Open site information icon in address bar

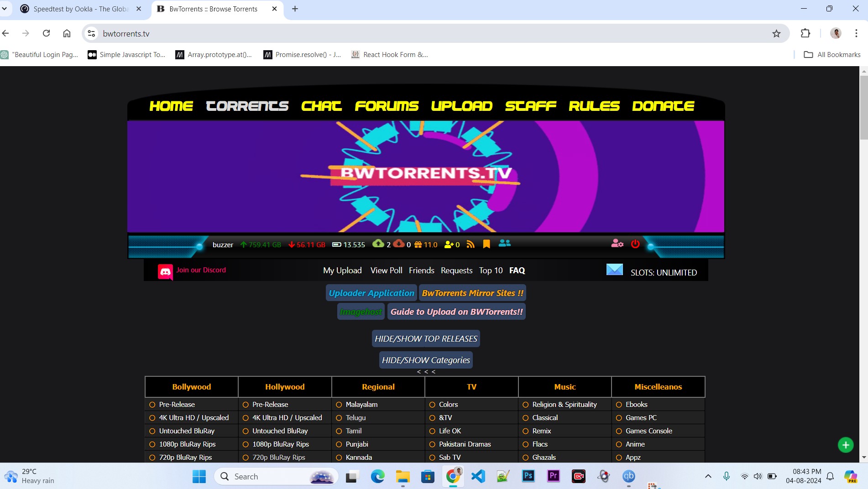coord(91,33)
